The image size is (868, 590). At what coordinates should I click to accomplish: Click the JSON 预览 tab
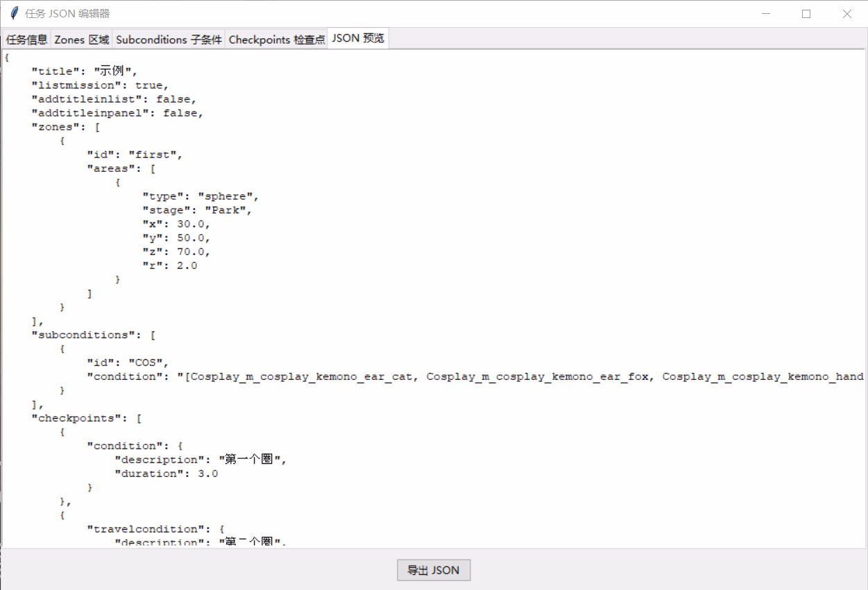click(357, 38)
